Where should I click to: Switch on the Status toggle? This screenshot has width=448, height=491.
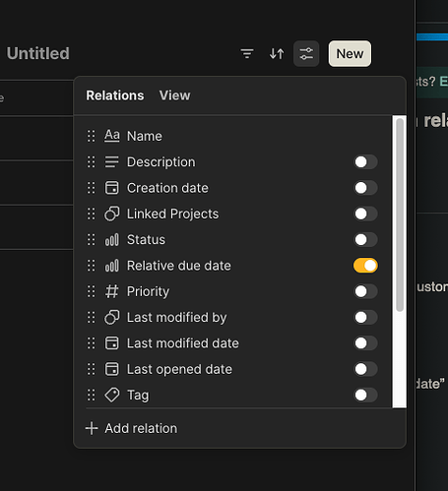point(365,239)
